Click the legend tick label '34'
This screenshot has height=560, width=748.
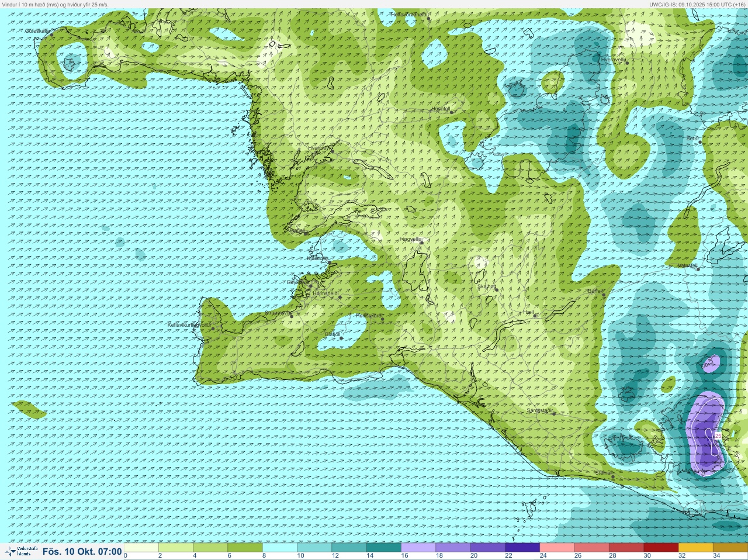[x=716, y=556]
